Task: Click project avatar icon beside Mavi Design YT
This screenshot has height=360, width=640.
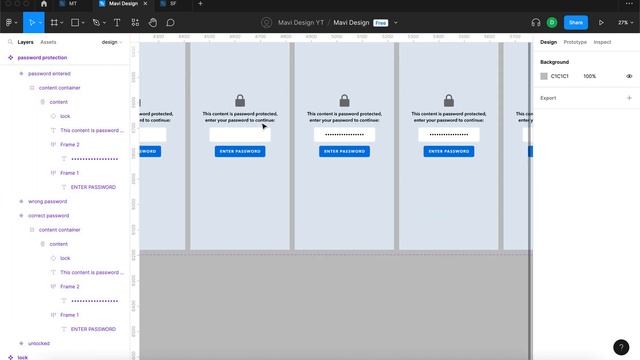Action: pyautogui.click(x=266, y=23)
